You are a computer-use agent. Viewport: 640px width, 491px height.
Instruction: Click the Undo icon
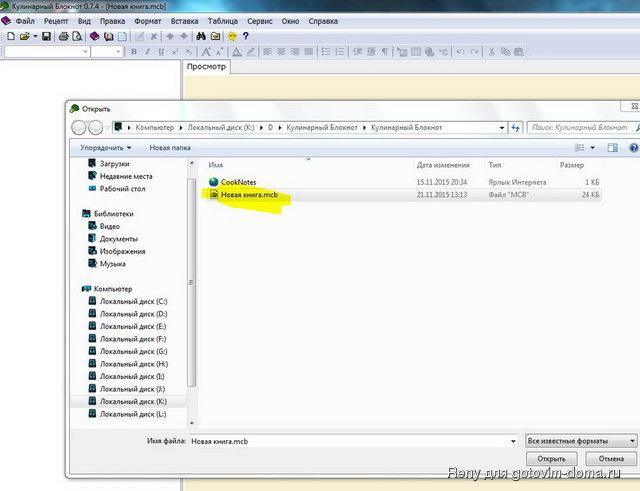tap(460, 51)
